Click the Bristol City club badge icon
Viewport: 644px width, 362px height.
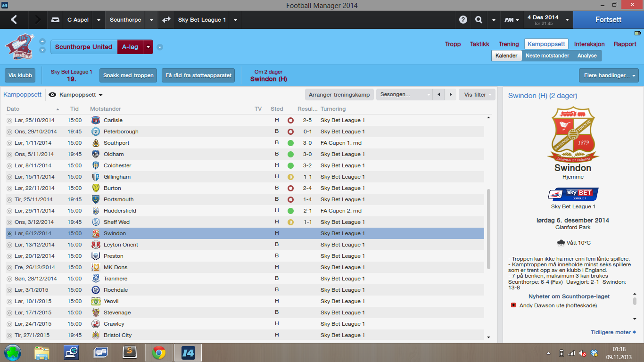(96, 335)
